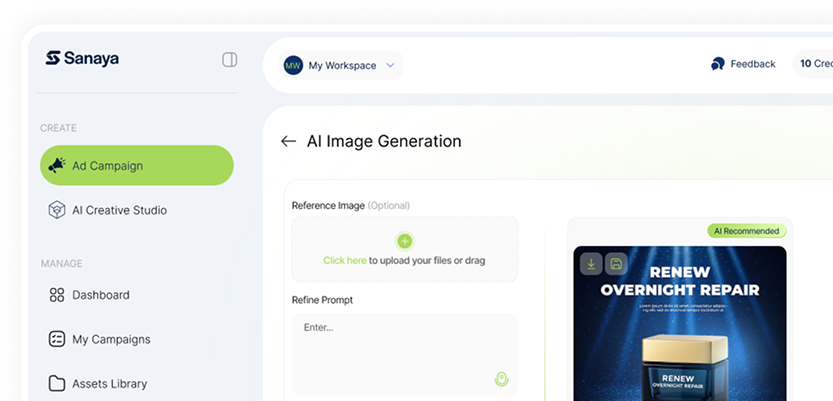This screenshot has height=401, width=833.
Task: Save the generated image
Action: pyautogui.click(x=616, y=263)
